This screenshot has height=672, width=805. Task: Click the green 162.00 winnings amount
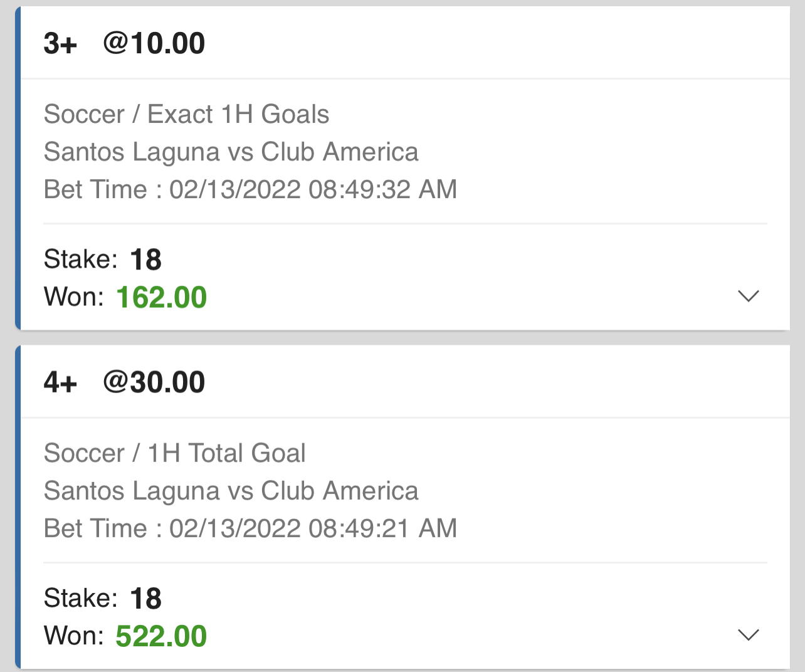162,297
